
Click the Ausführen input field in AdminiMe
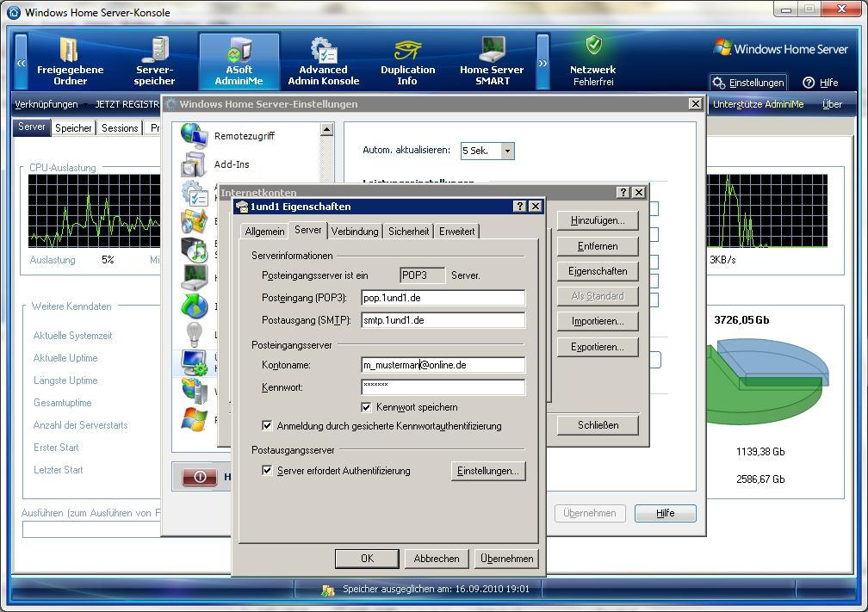pyautogui.click(x=92, y=529)
